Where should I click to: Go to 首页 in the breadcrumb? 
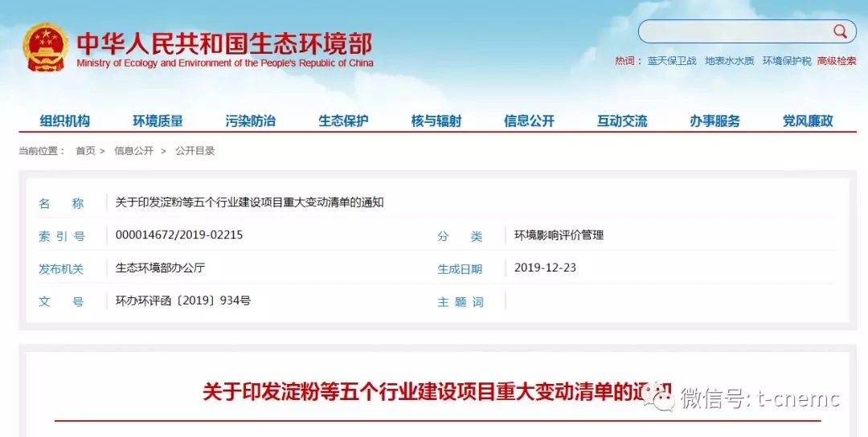tap(85, 151)
